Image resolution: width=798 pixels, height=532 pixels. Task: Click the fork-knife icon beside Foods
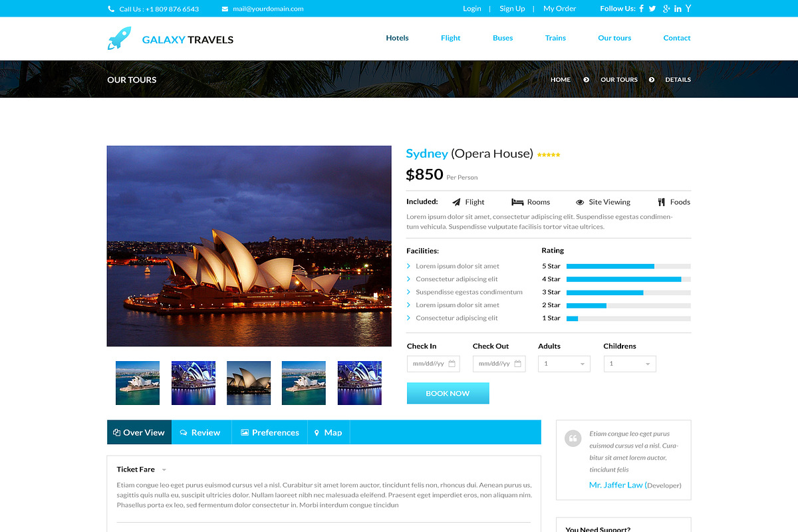pos(662,202)
